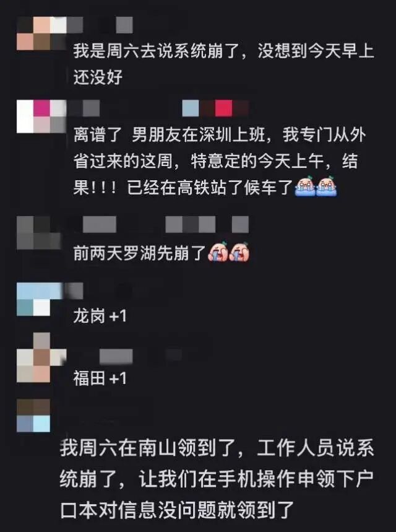The image size is (396, 532).
Task: Select the 龙岗 +1 comment
Action: click(x=100, y=316)
